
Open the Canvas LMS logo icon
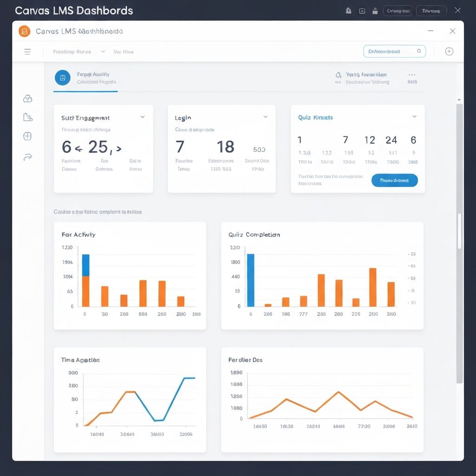coord(24,31)
